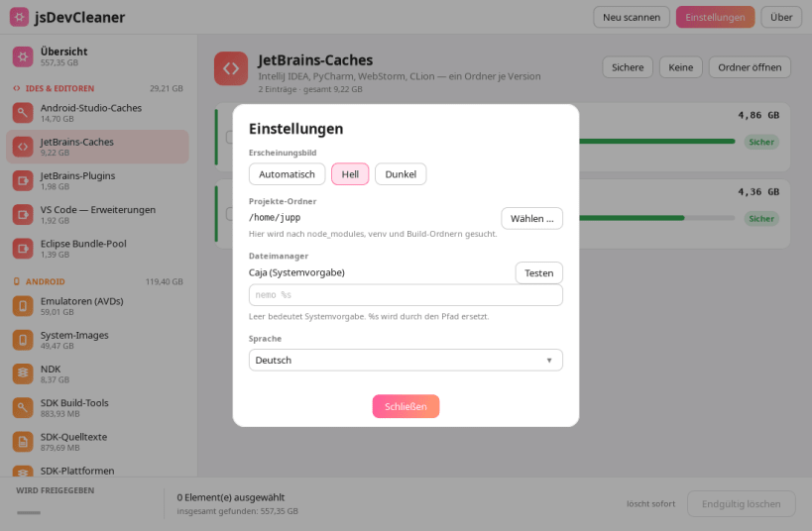Image resolution: width=812 pixels, height=531 pixels.
Task: Click the 4,86 GB entry size bar
Action: coord(656,142)
